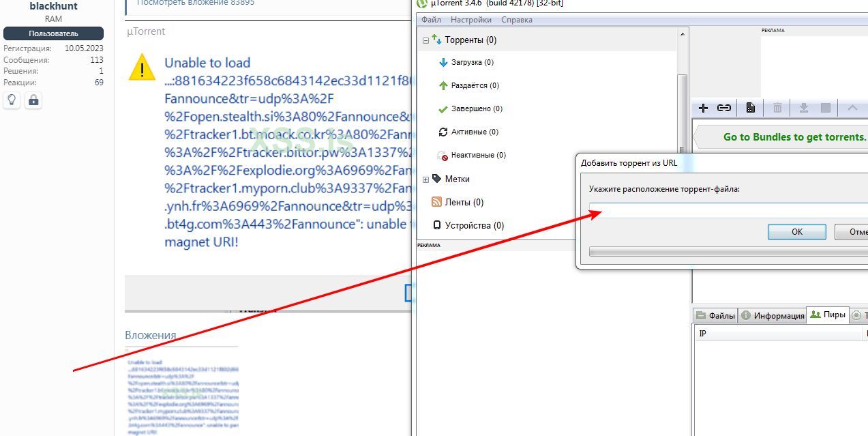Click the Start torrent download icon
Image resolution: width=868 pixels, height=436 pixels.
point(804,108)
